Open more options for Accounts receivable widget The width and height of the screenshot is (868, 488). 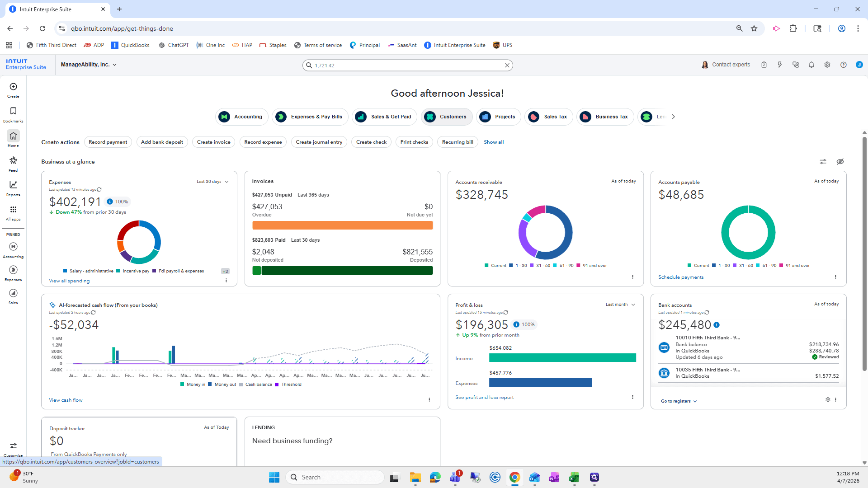click(x=632, y=277)
